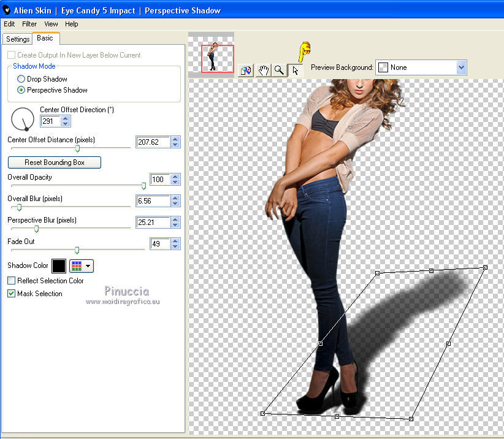Image resolution: width=504 pixels, height=439 pixels.
Task: Increase Center Offset Distance with up arrow
Action: coord(175,139)
